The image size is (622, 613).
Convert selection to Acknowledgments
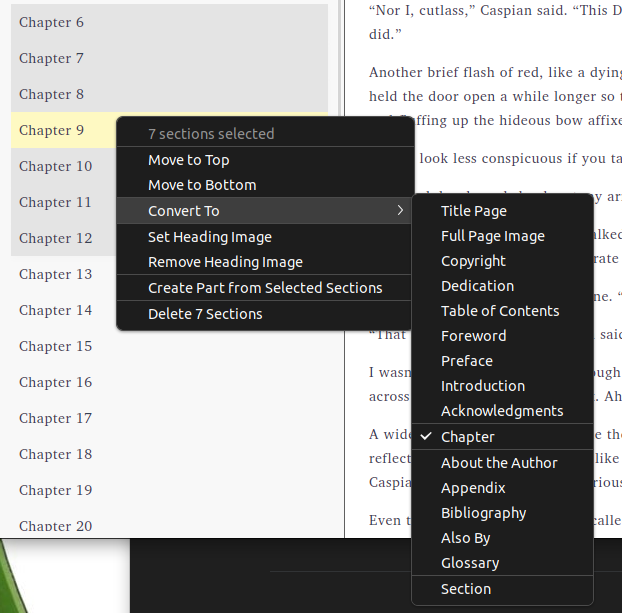point(503,411)
